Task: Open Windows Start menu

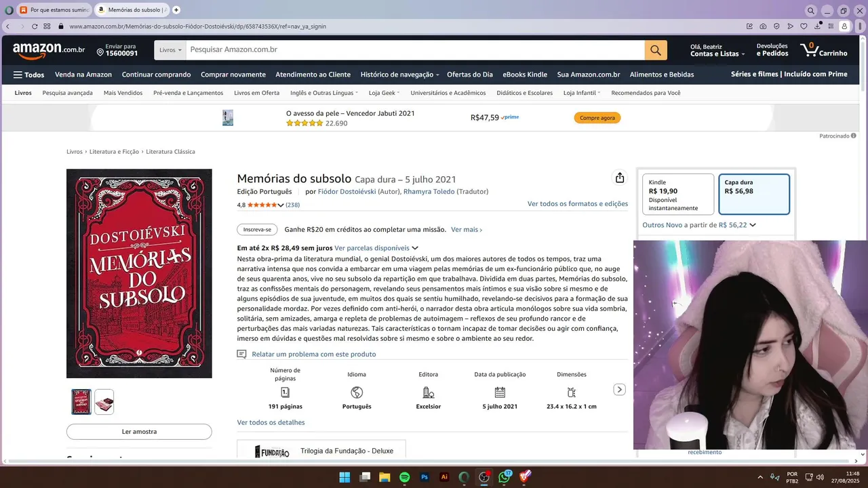Action: pos(344,477)
